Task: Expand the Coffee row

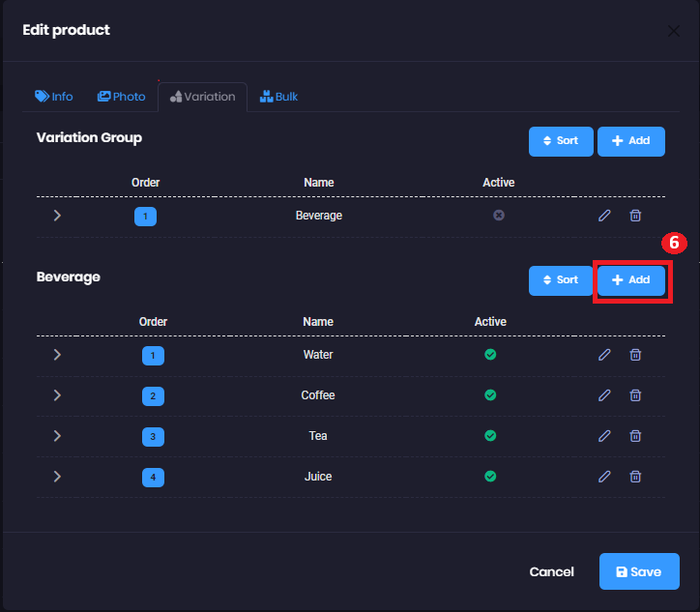Action: (x=57, y=395)
